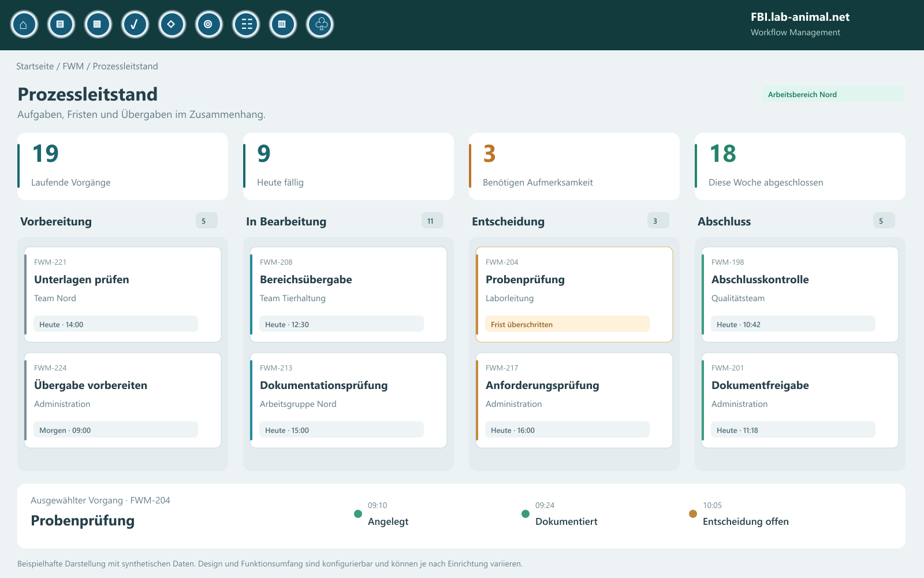Image resolution: width=924 pixels, height=578 pixels.
Task: Open the two-column list icon in the top bar
Action: click(245, 24)
